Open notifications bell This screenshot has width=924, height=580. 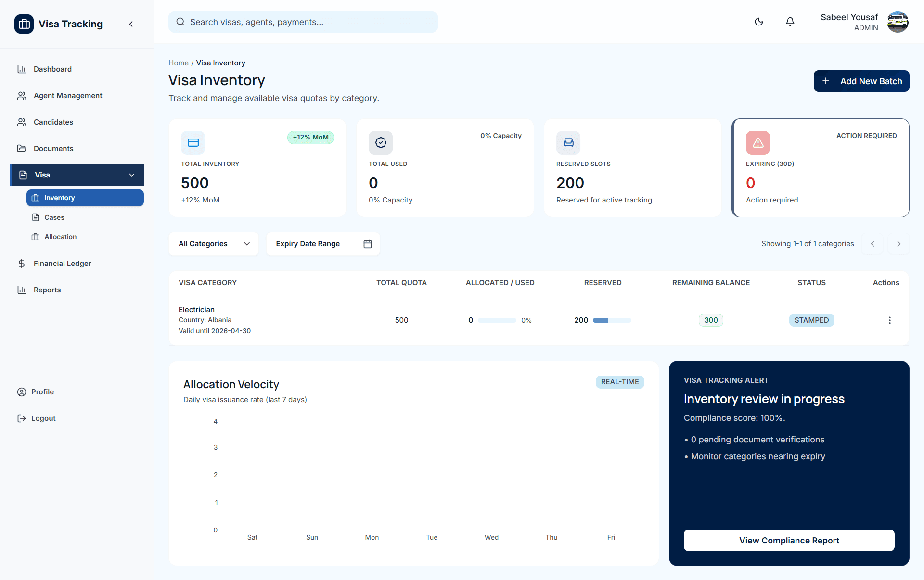pos(790,22)
